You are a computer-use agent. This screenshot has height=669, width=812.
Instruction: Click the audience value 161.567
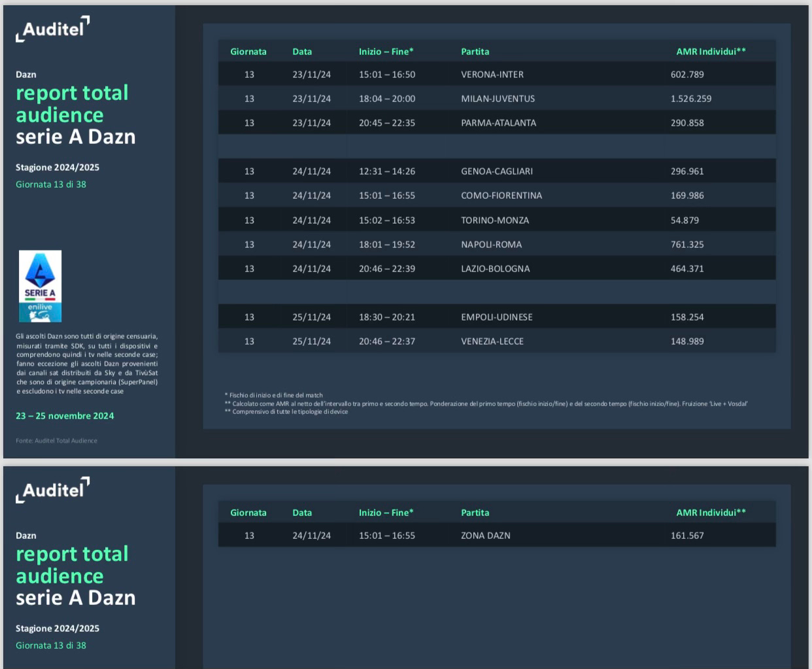pyautogui.click(x=687, y=536)
